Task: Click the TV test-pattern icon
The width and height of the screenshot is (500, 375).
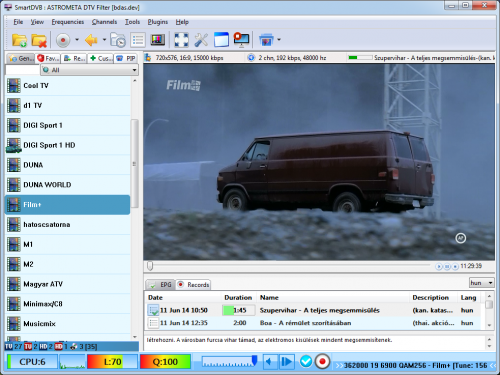Action: click(158, 40)
